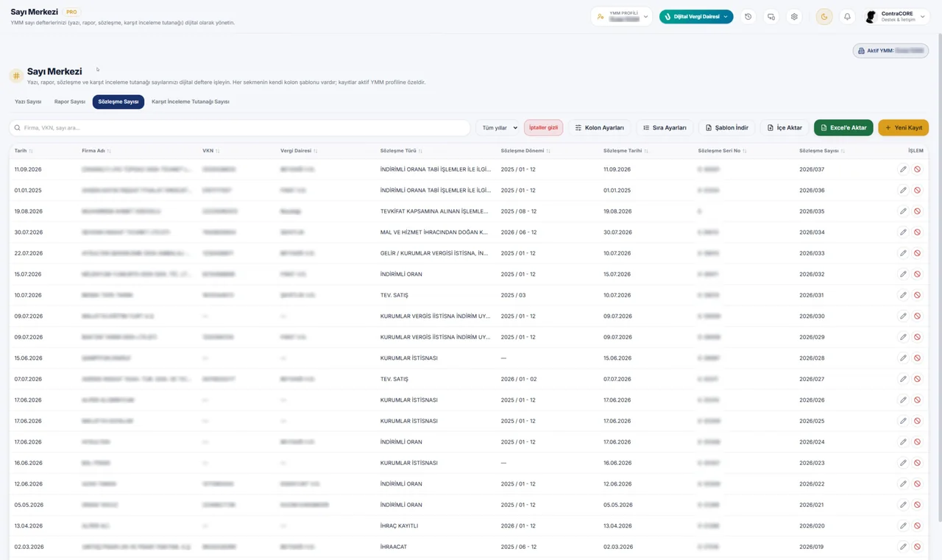
Task: Sort table by Tarih column
Action: click(24, 151)
